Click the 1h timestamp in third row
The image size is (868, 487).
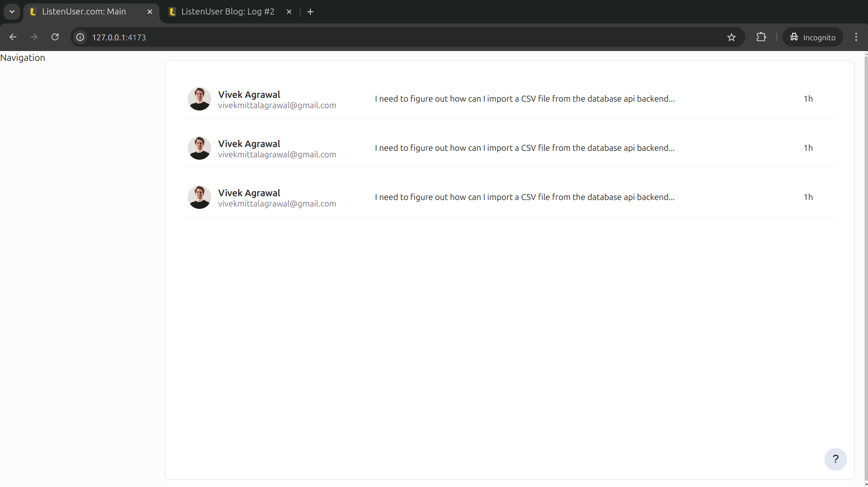pos(808,197)
